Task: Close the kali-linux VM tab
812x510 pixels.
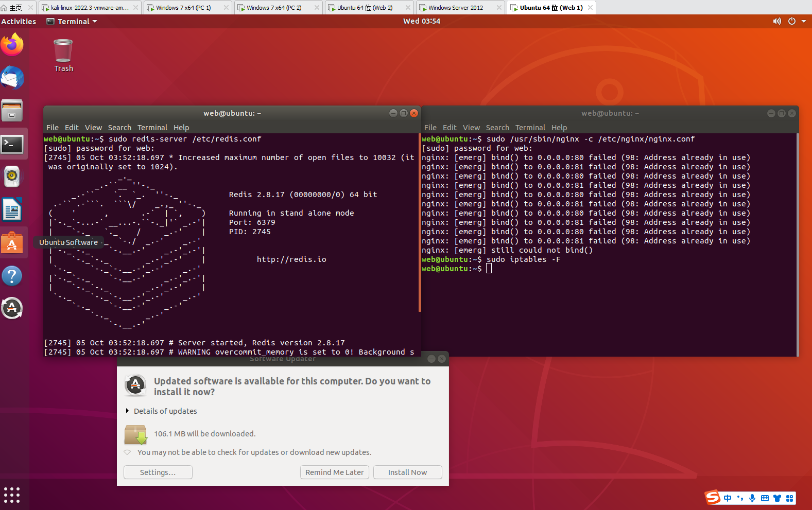Action: click(x=135, y=8)
